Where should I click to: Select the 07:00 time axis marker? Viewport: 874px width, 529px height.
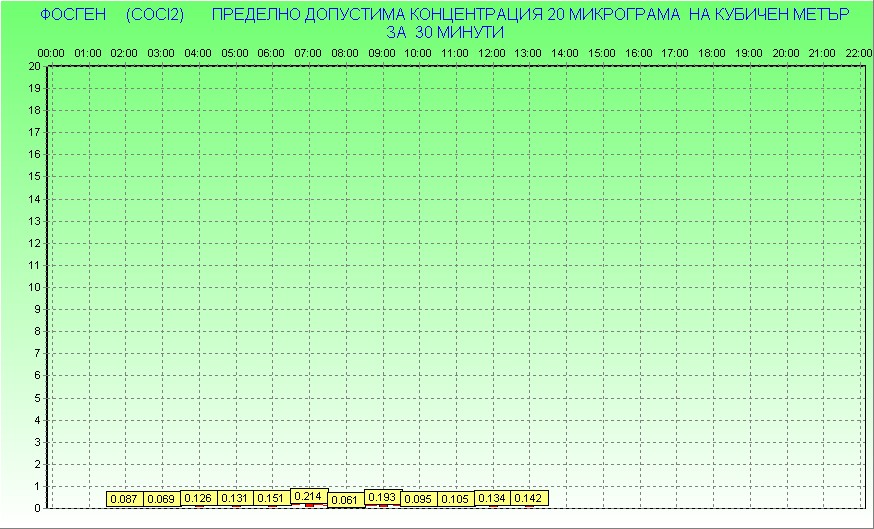pos(308,52)
